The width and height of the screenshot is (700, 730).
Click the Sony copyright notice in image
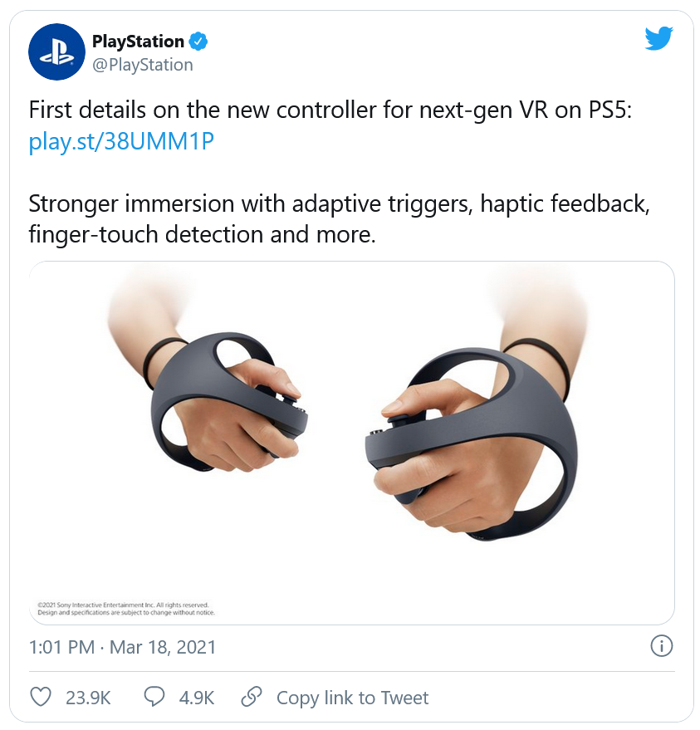(126, 609)
